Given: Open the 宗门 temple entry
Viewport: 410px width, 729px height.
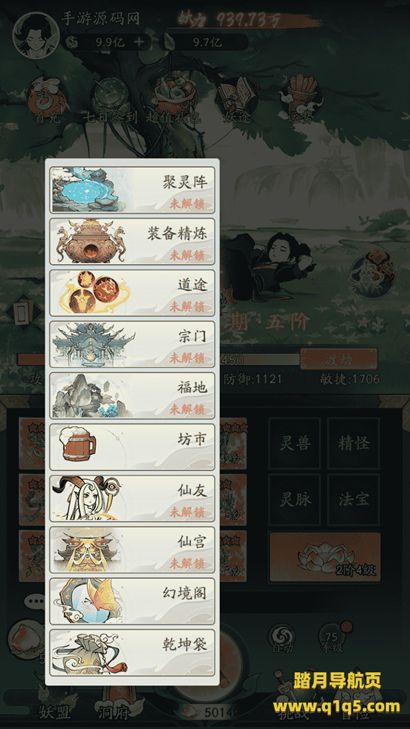Looking at the screenshot, I should pos(132,344).
